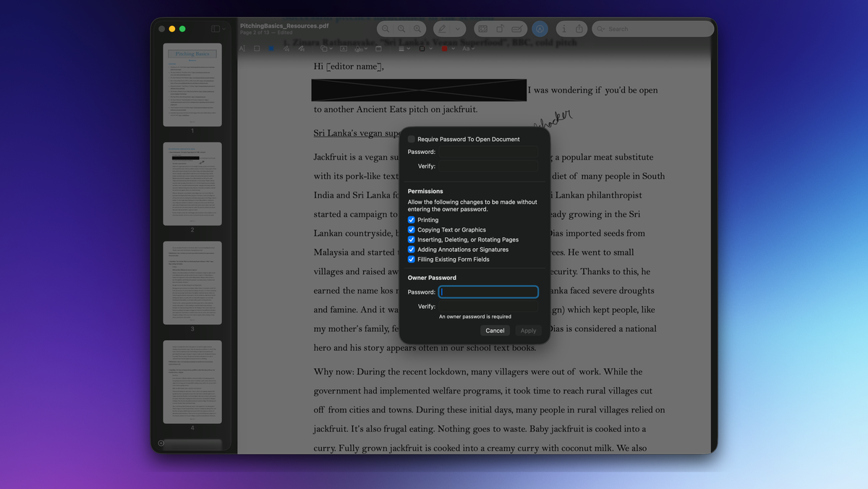Click the Share icon in the toolbar

click(579, 29)
